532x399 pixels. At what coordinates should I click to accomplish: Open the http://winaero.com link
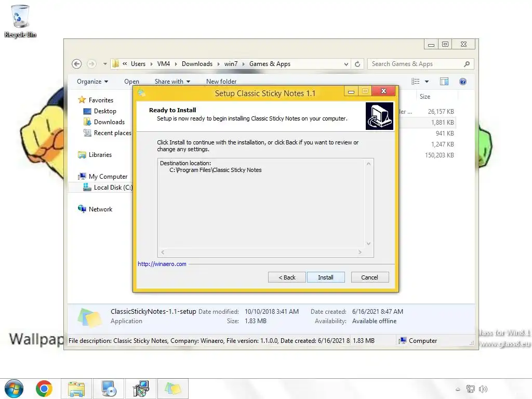162,264
